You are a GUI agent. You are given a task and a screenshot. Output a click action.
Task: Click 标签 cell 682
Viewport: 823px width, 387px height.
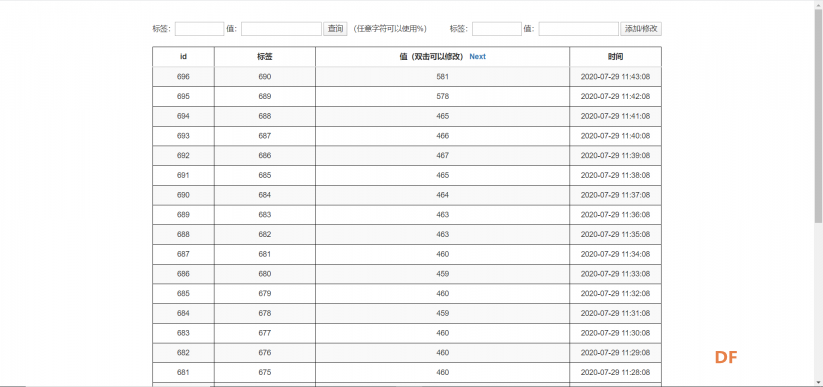[x=265, y=234]
